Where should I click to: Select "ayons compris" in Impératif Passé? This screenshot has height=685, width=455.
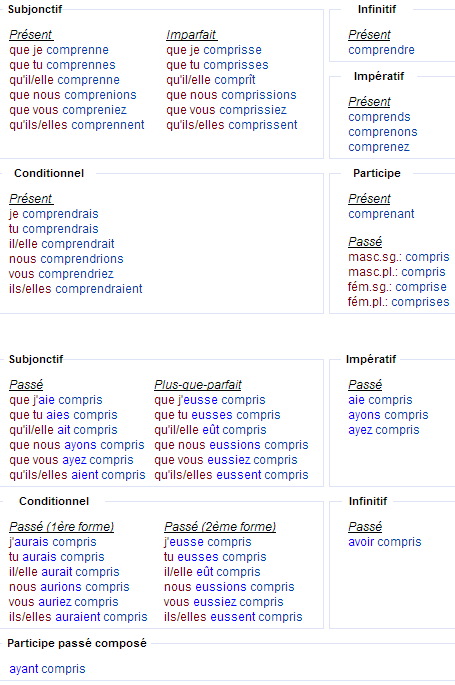click(388, 415)
